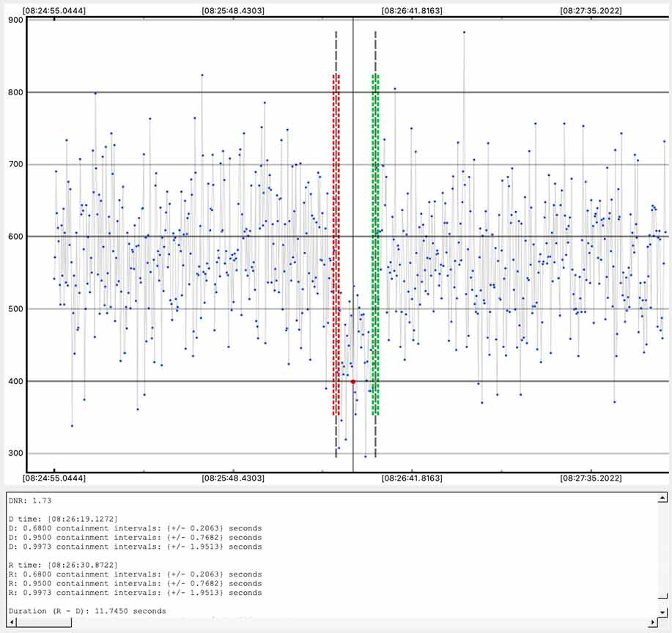
Task: Click bottom axis label [08:25:48.4303]
Action: [233, 478]
